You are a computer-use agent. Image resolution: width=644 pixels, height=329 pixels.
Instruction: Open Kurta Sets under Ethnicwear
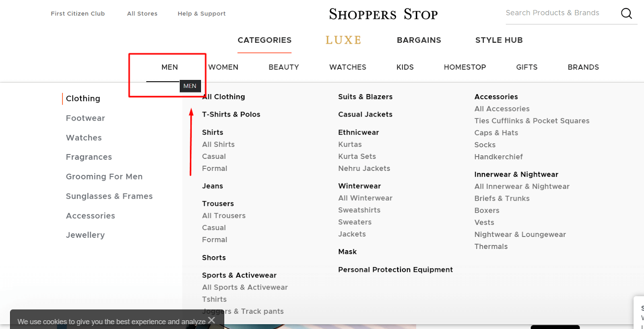(x=357, y=156)
